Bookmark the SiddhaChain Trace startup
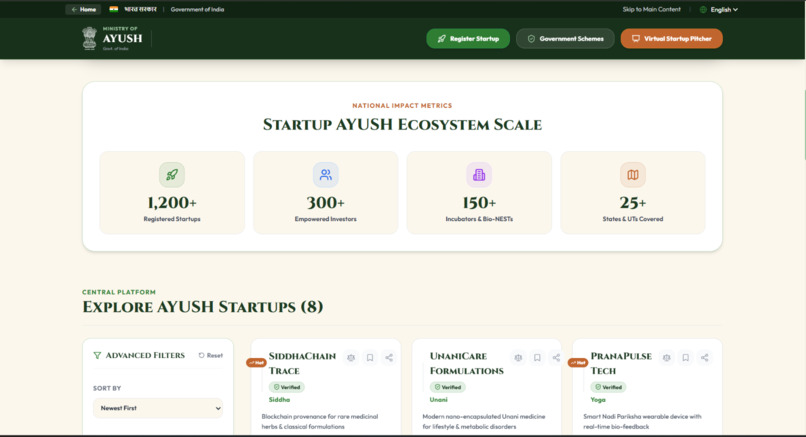806x437 pixels. pyautogui.click(x=370, y=358)
